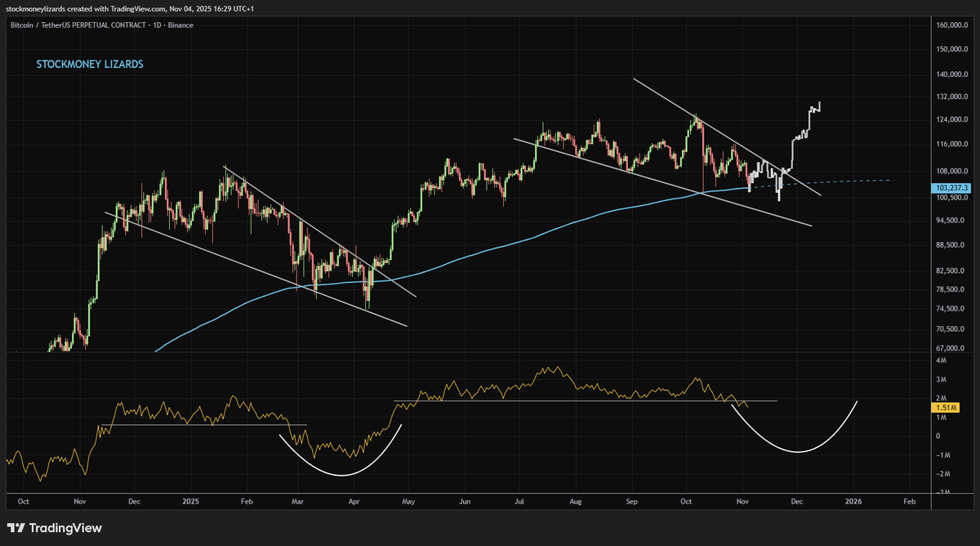Screen dimensions: 980x546
Task: Click the 3M indicator scale label
Action: [x=942, y=380]
